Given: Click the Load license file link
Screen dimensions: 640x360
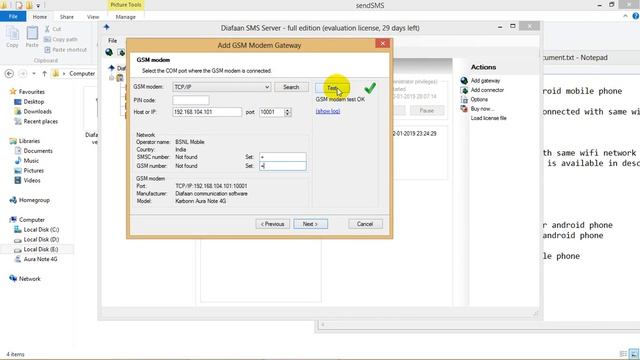Looking at the screenshot, I should pos(489,118).
